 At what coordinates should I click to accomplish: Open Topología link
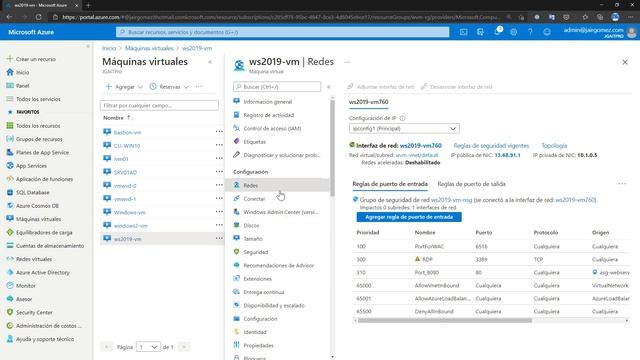[x=554, y=145]
